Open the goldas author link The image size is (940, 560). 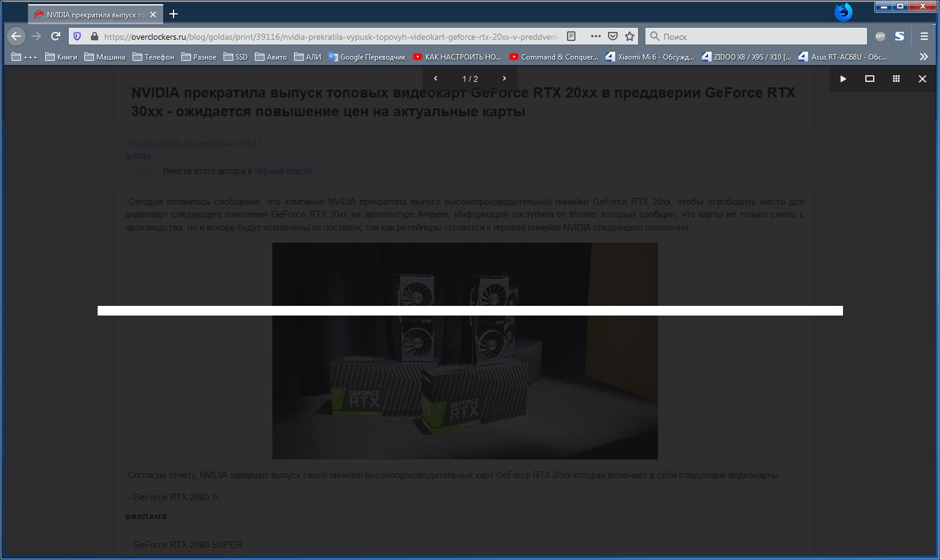138,156
